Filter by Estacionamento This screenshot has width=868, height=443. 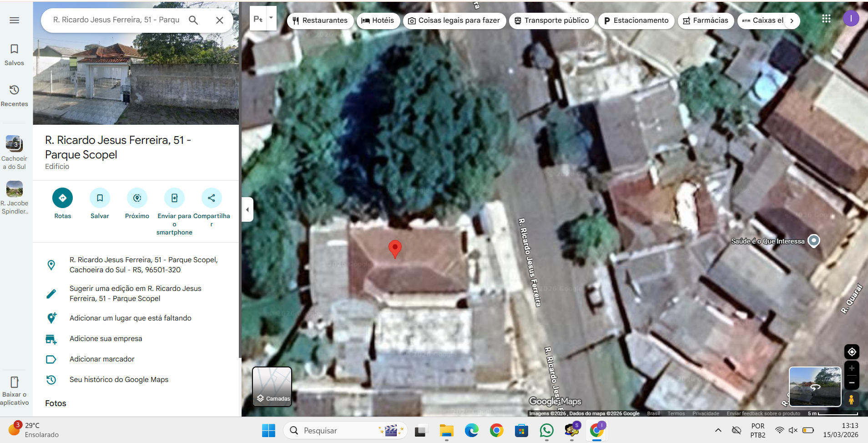(x=636, y=20)
